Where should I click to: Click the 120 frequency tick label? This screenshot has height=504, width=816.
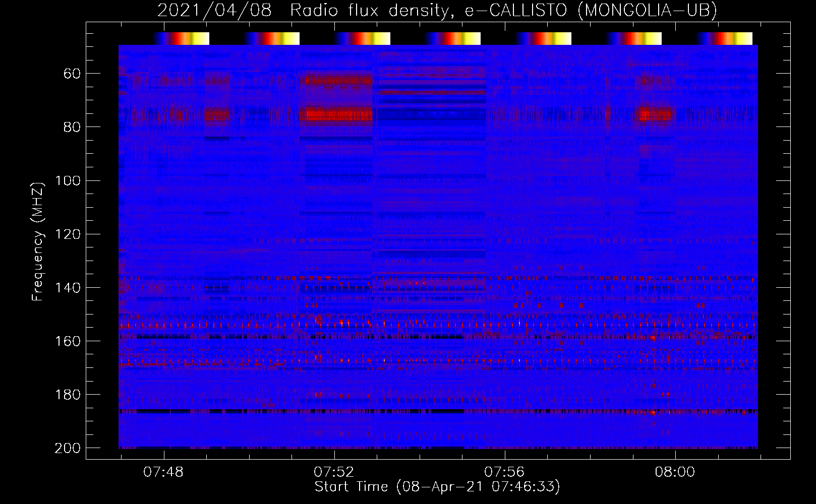pos(68,234)
